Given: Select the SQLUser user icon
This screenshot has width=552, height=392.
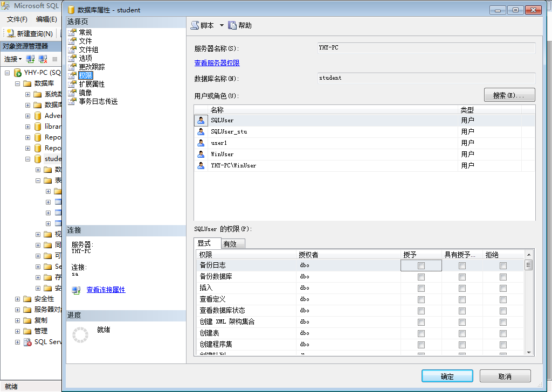Looking at the screenshot, I should [x=201, y=121].
